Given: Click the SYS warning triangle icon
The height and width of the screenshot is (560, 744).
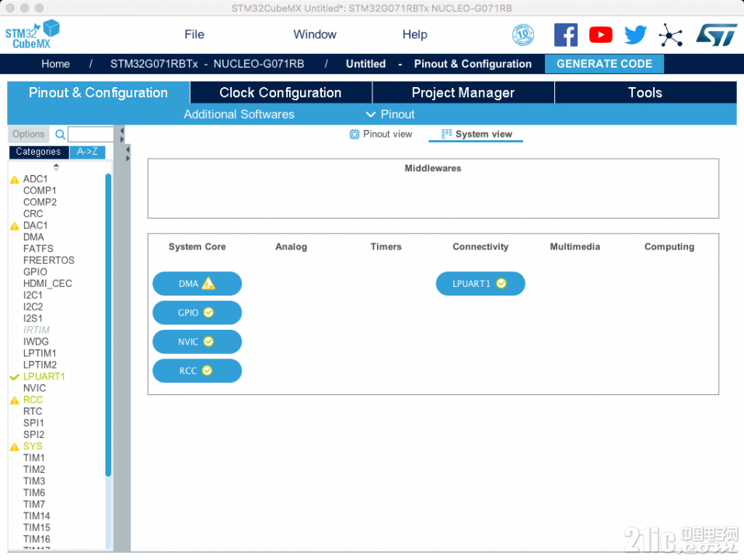Looking at the screenshot, I should [15, 446].
